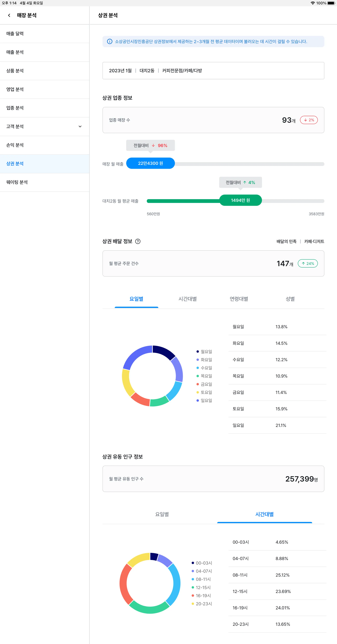Viewport: 337px width, 644px height.
Task: Click the 월 평균 유동 인구 수 card
Action: pos(213,479)
